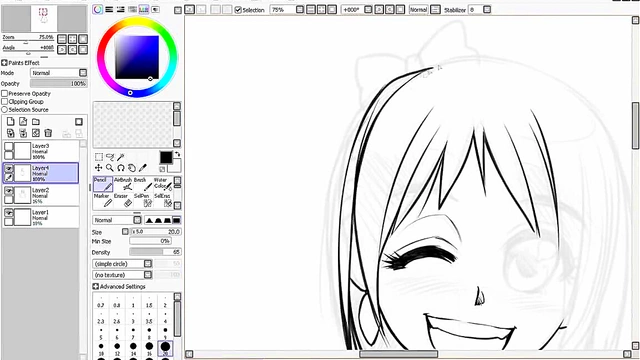
Task: Hide Layer4 using its eye icon
Action: tap(9, 169)
